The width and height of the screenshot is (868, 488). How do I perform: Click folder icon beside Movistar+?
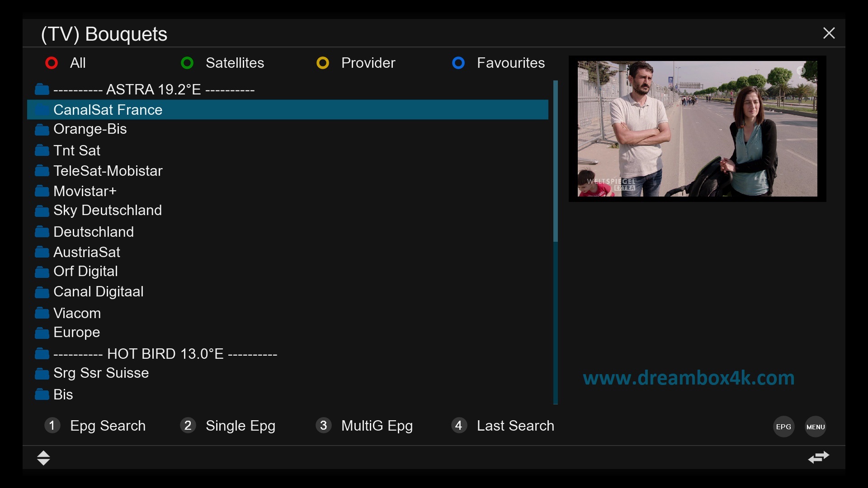pos(42,191)
